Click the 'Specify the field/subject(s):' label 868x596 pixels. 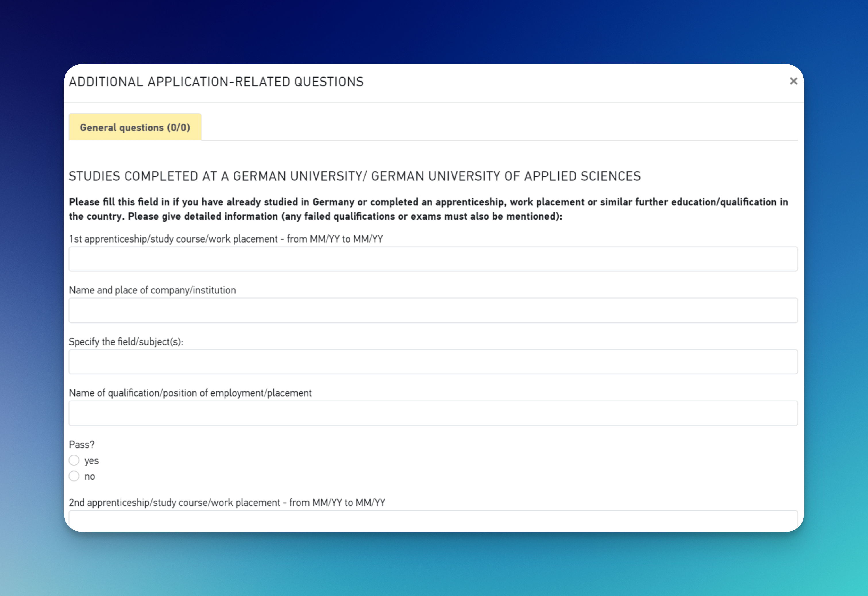[x=126, y=342]
